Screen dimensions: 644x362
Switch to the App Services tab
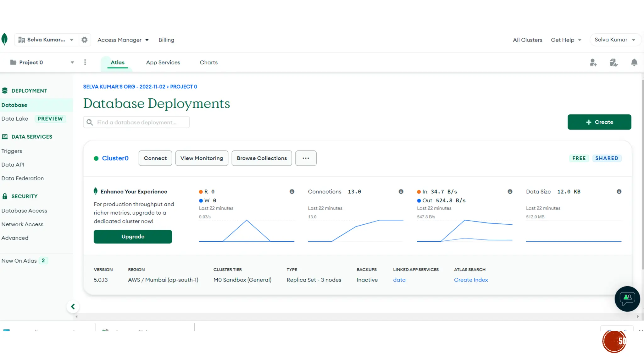point(163,62)
